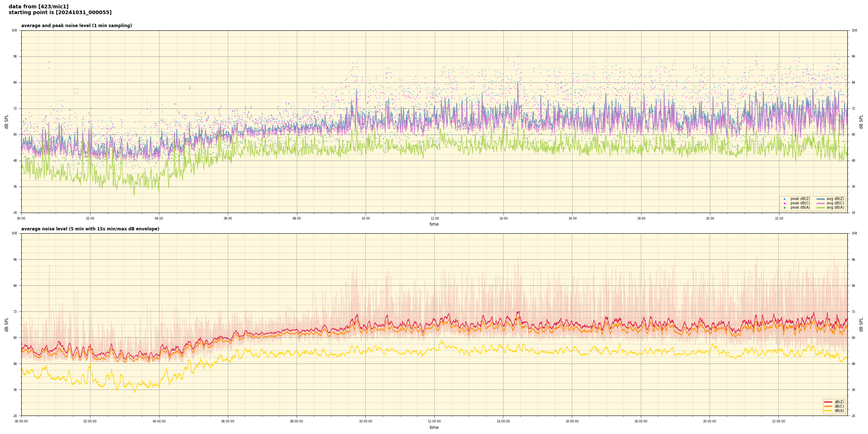The height and width of the screenshot is (434, 868).
Task: Click the '5 min with 15s' envelope chart title
Action: [x=90, y=229]
